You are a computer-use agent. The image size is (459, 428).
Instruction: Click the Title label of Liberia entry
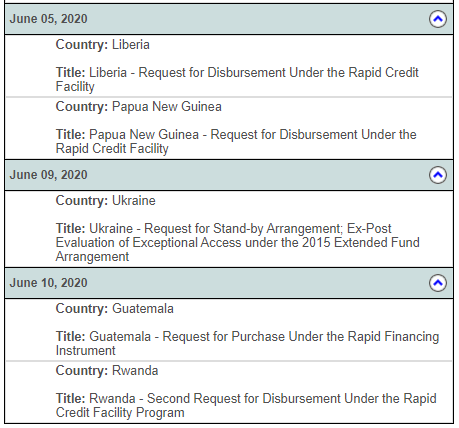[x=71, y=72]
